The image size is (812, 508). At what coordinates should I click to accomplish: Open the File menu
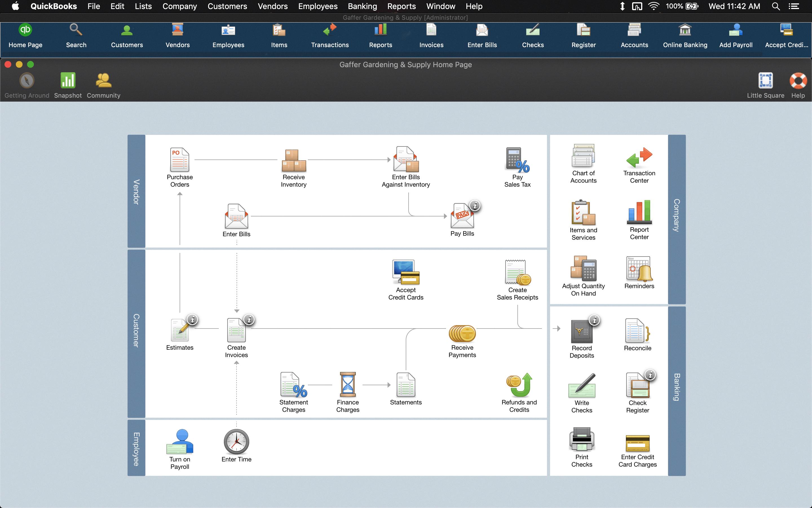(94, 6)
